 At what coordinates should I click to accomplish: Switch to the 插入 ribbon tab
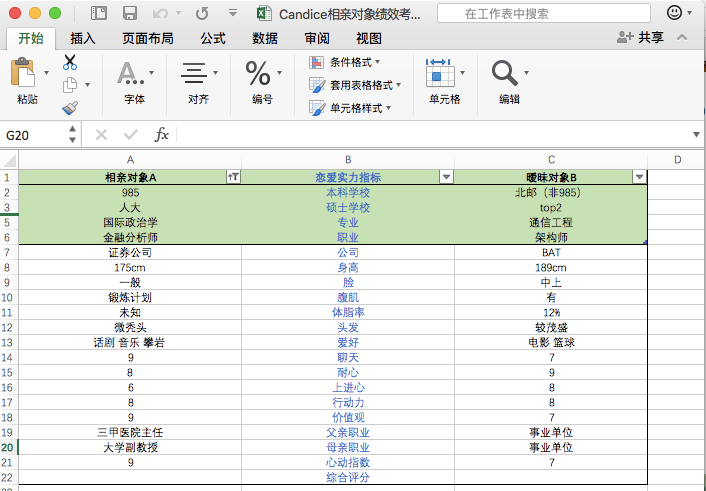point(83,38)
